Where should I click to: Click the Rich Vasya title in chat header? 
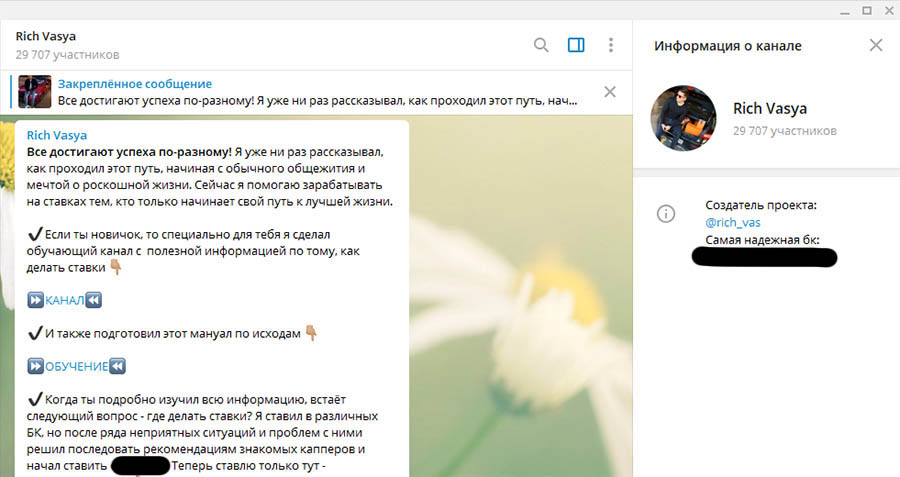46,37
